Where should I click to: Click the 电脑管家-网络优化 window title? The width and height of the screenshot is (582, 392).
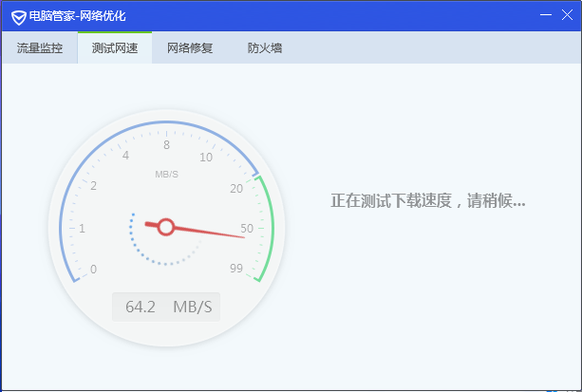click(x=78, y=16)
